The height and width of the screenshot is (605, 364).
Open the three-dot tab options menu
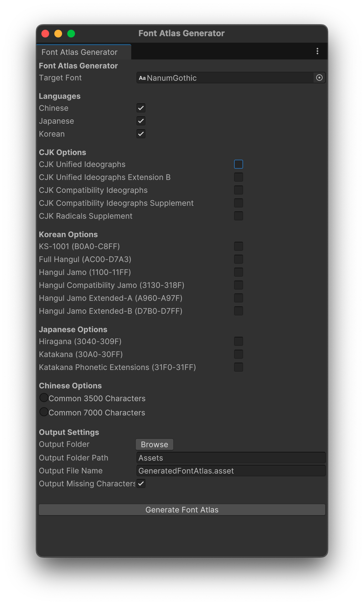(317, 51)
